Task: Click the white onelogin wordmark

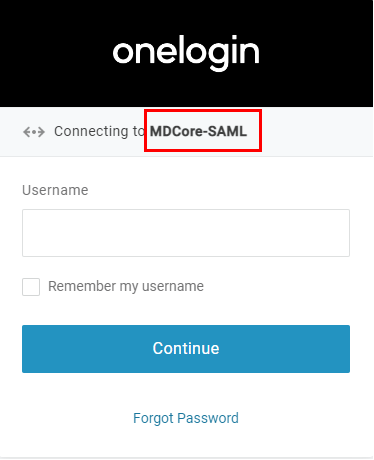Action: 186,53
